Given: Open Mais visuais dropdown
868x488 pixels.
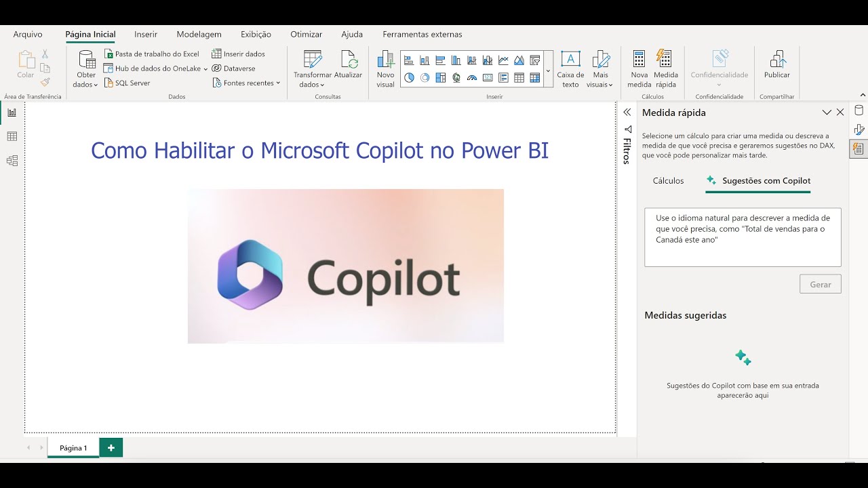Looking at the screenshot, I should pos(600,68).
